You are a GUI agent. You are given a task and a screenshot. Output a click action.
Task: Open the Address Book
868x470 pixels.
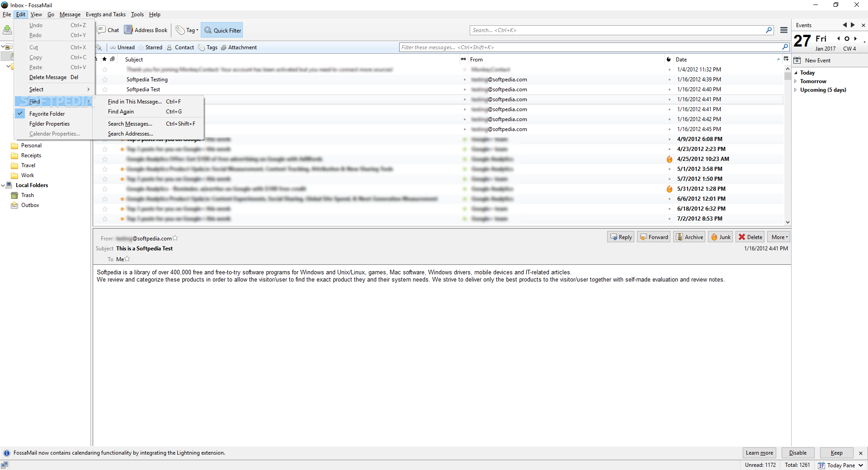click(x=146, y=30)
